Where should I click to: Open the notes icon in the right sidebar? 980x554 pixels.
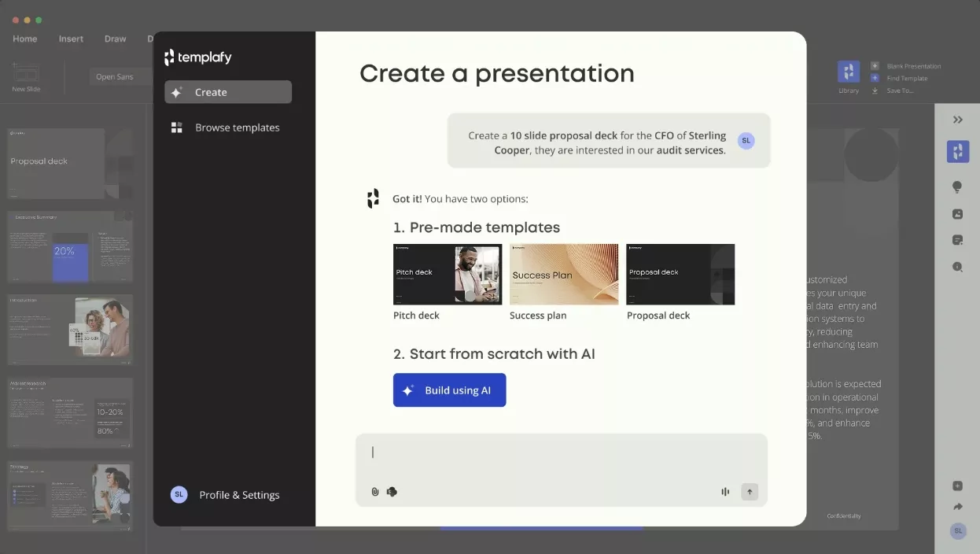click(957, 240)
